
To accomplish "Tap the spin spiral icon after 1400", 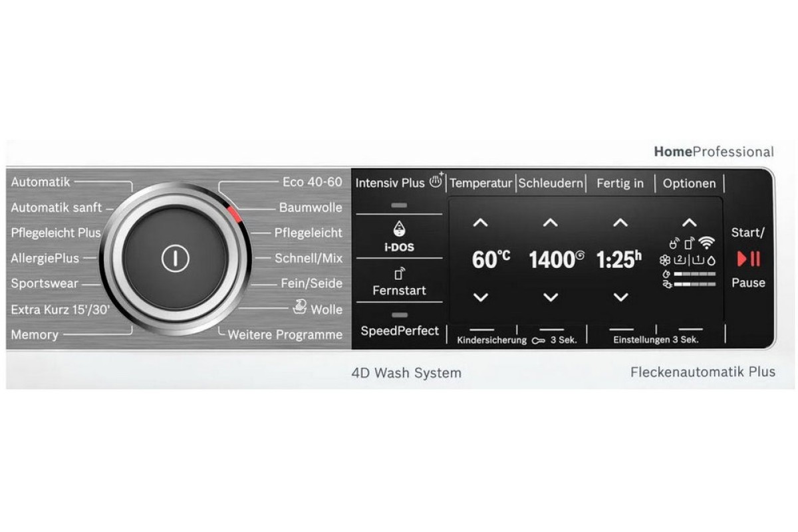I will [580, 255].
